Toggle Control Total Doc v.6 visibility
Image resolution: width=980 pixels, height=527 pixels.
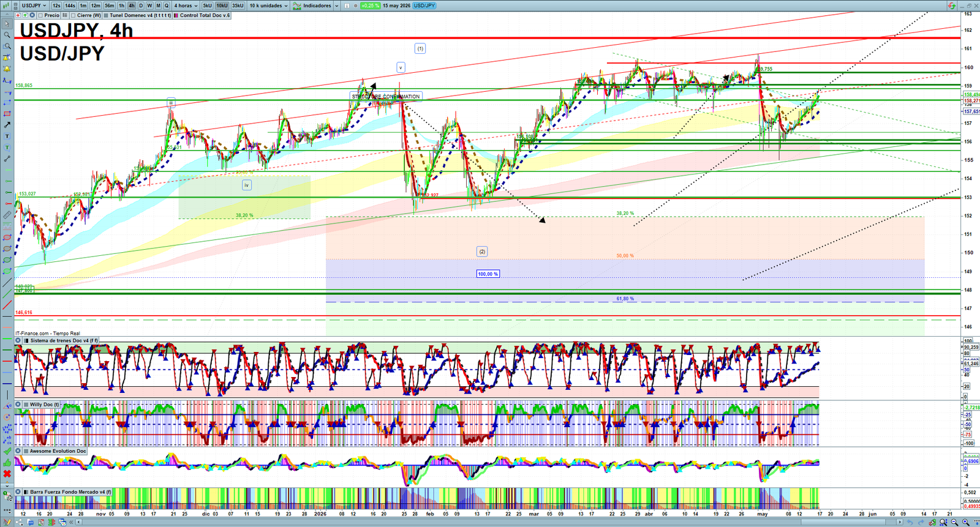pyautogui.click(x=176, y=15)
